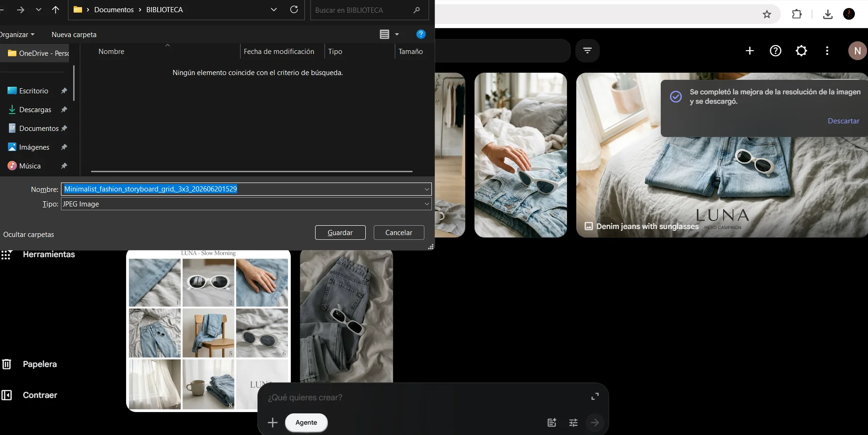Open the filter icon beside search bar
The height and width of the screenshot is (435, 868).
click(587, 51)
